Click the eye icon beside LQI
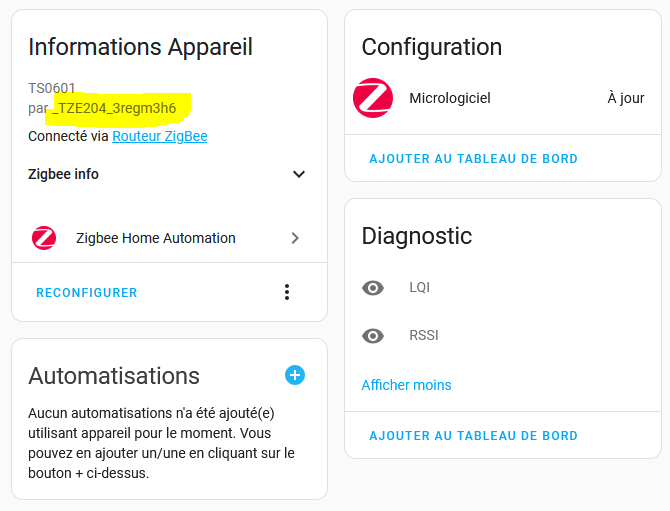Screen dimensions: 670x511 coord(373,288)
